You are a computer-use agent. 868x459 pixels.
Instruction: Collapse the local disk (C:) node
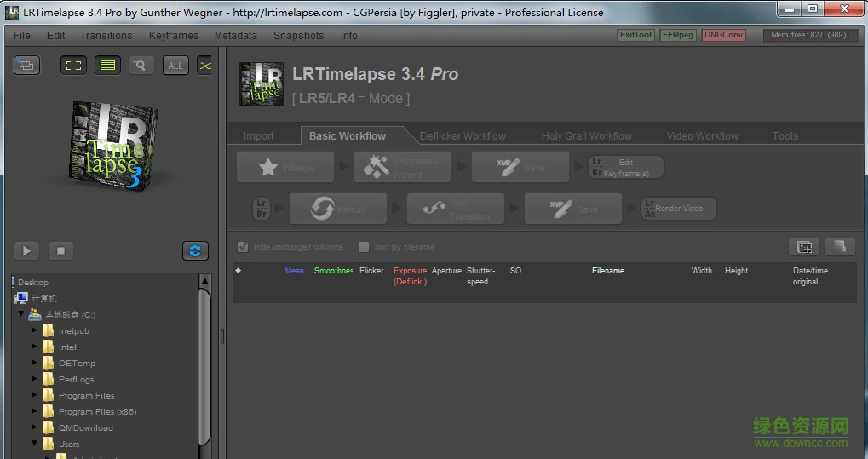click(x=21, y=314)
